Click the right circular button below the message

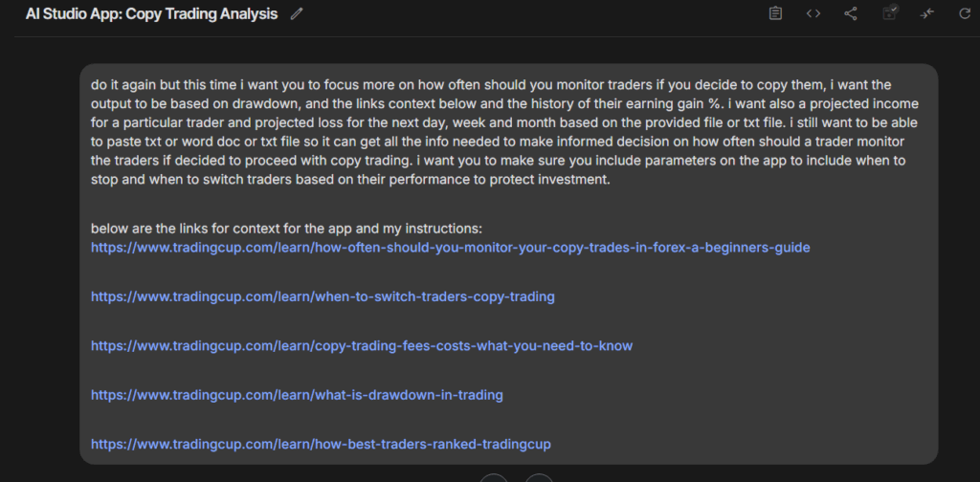pyautogui.click(x=539, y=477)
